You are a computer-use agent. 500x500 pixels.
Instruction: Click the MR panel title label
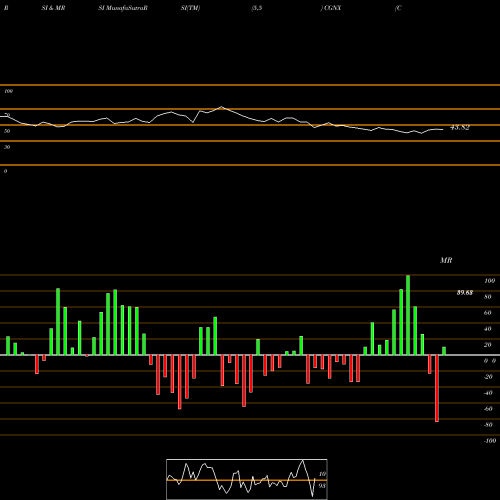coord(446,260)
